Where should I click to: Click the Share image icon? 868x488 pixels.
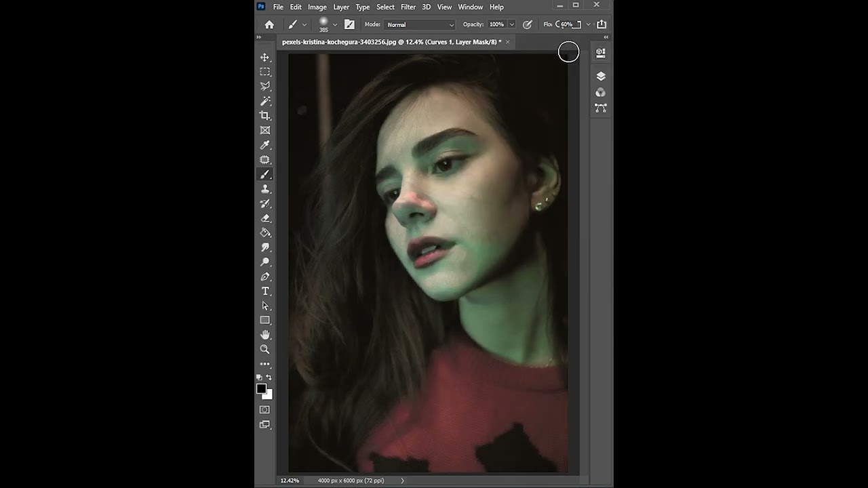tap(601, 24)
